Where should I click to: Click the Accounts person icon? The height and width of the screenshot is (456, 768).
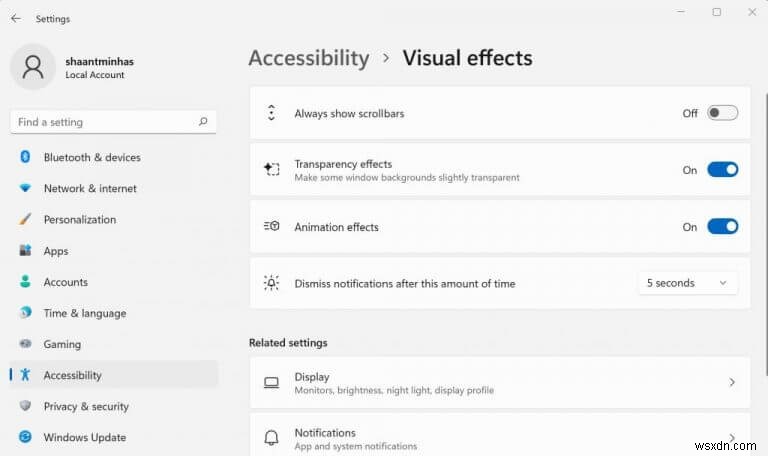tap(25, 282)
